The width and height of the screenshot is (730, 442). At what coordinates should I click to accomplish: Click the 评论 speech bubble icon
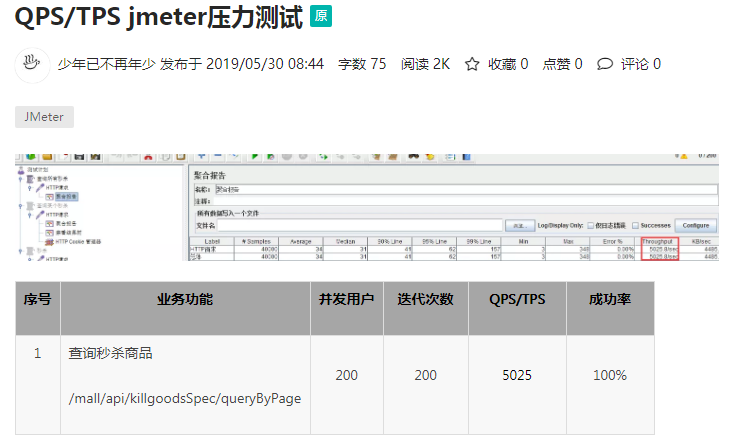click(605, 64)
